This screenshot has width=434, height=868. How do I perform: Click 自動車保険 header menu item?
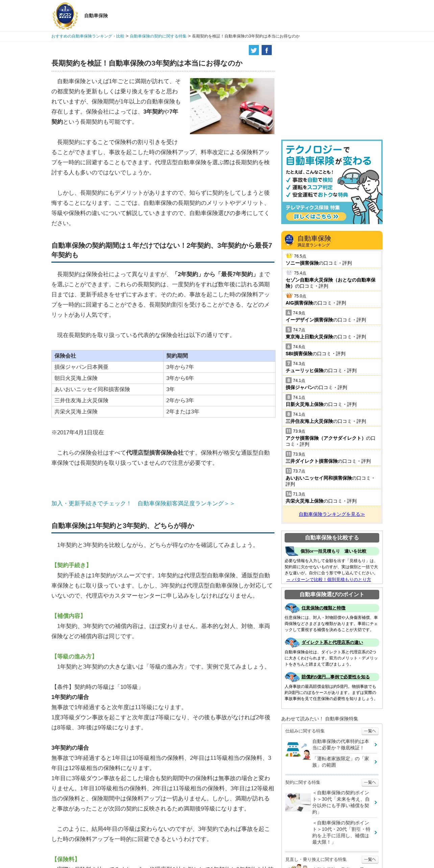pyautogui.click(x=96, y=16)
